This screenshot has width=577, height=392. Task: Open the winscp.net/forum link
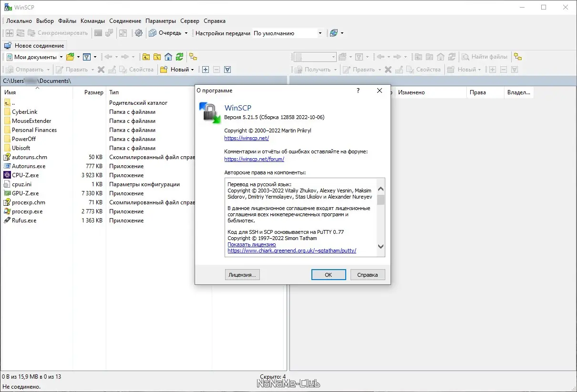pos(254,160)
